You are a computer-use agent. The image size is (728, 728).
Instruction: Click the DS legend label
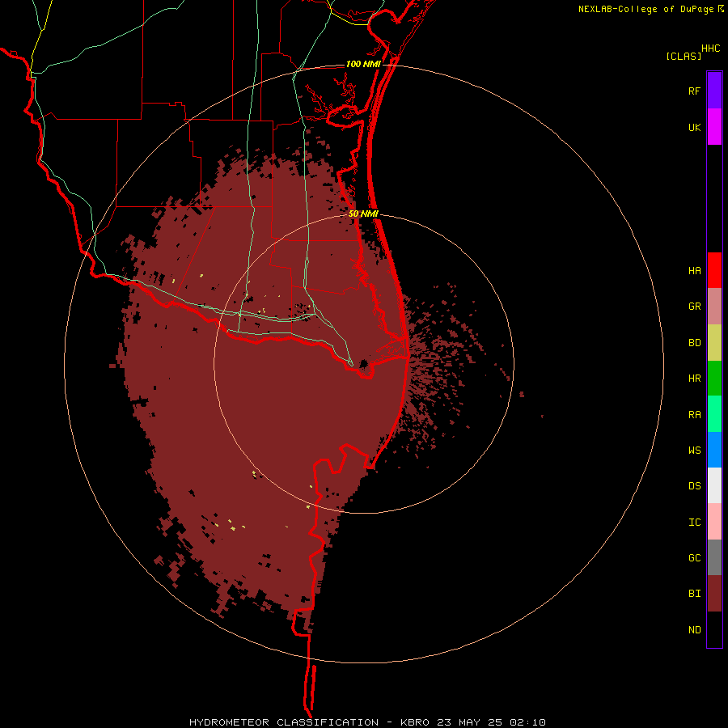(x=694, y=486)
